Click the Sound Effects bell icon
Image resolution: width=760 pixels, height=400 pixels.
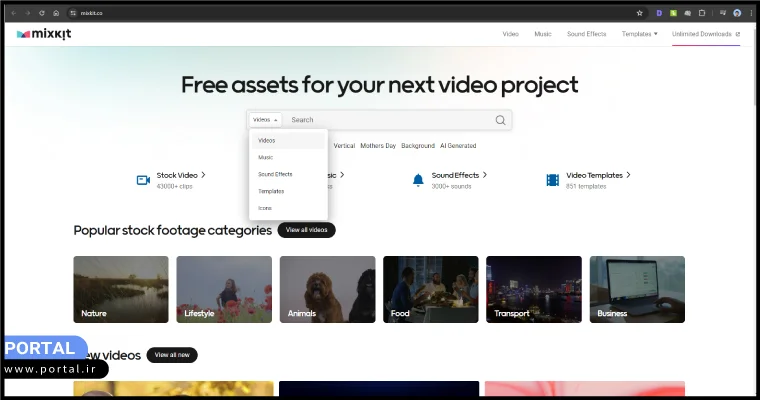click(418, 180)
